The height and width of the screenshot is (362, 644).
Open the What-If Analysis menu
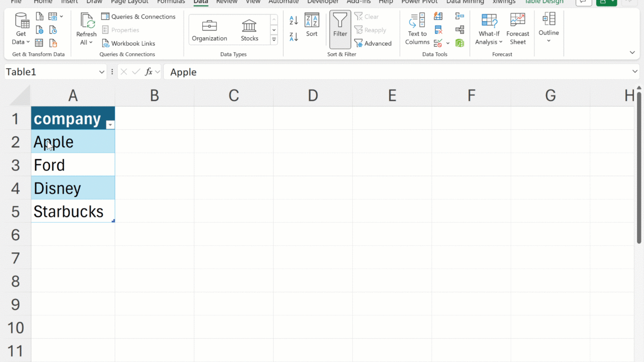click(489, 29)
